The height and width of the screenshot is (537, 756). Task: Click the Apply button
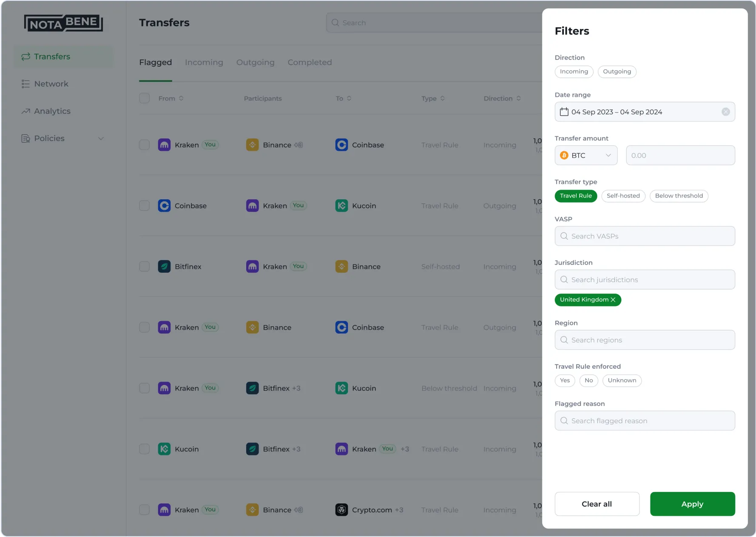tap(692, 504)
